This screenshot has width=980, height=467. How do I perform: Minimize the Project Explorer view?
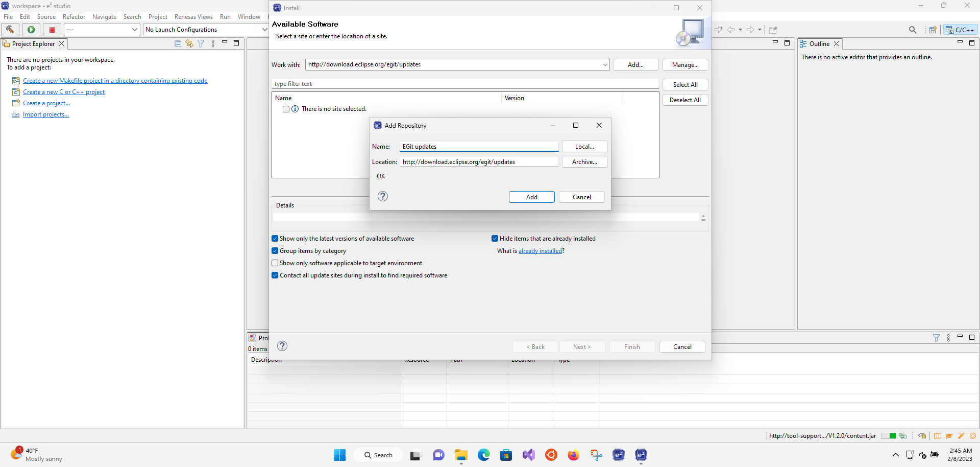[225, 42]
